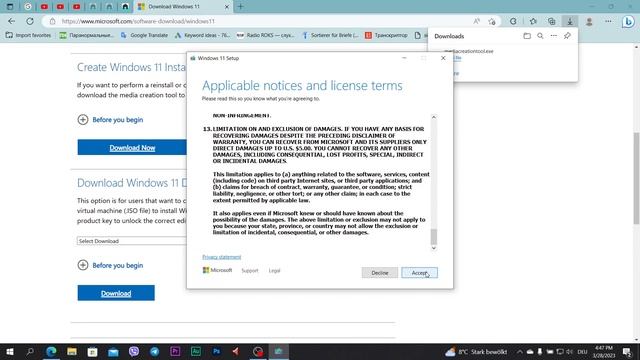Open 'Keyword ideas' bookmark
Screen dimensions: 640x360
202,36
